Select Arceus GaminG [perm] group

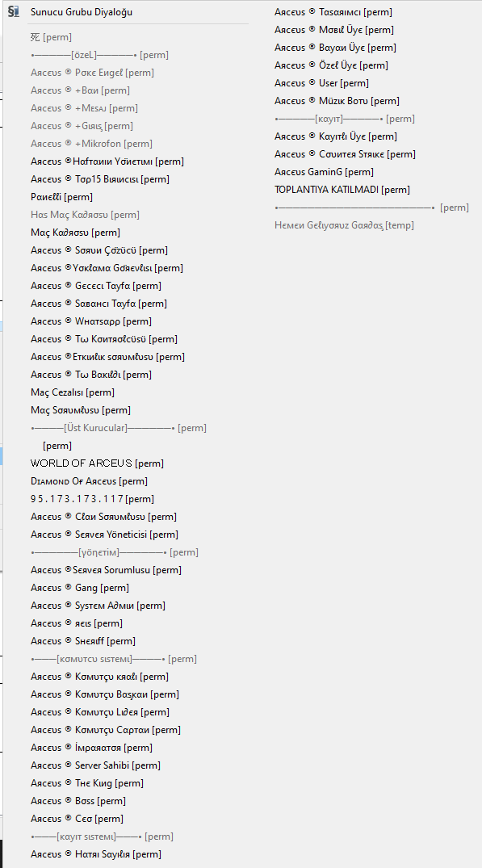[x=324, y=172]
